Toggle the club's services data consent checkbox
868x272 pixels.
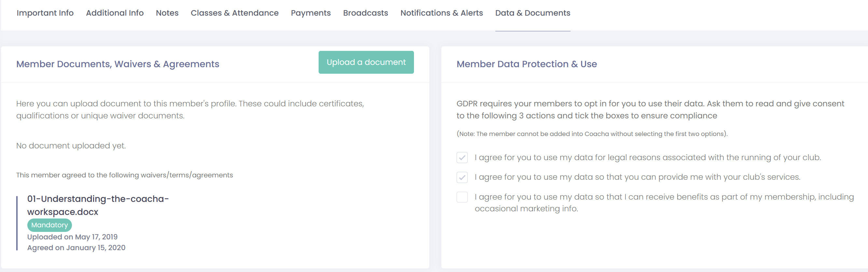click(462, 177)
